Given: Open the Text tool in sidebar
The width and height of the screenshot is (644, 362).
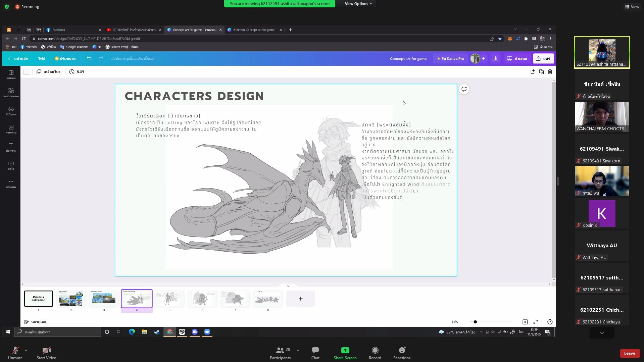Looking at the screenshot, I should (11, 147).
